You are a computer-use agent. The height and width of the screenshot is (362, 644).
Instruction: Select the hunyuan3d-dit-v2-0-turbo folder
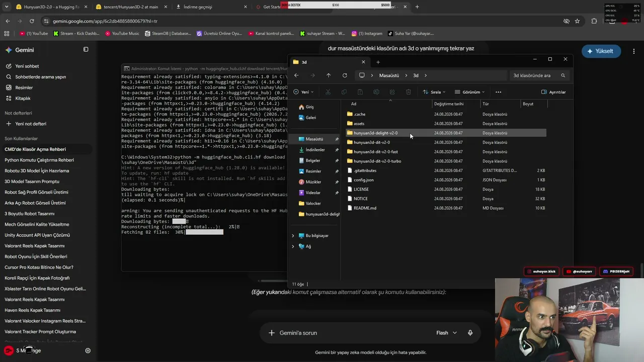click(446, 161)
